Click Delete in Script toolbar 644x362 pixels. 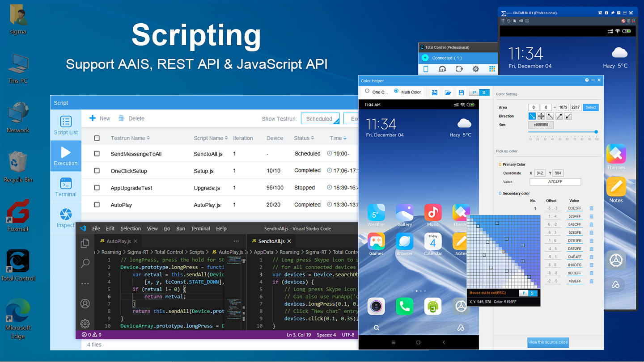pos(131,118)
